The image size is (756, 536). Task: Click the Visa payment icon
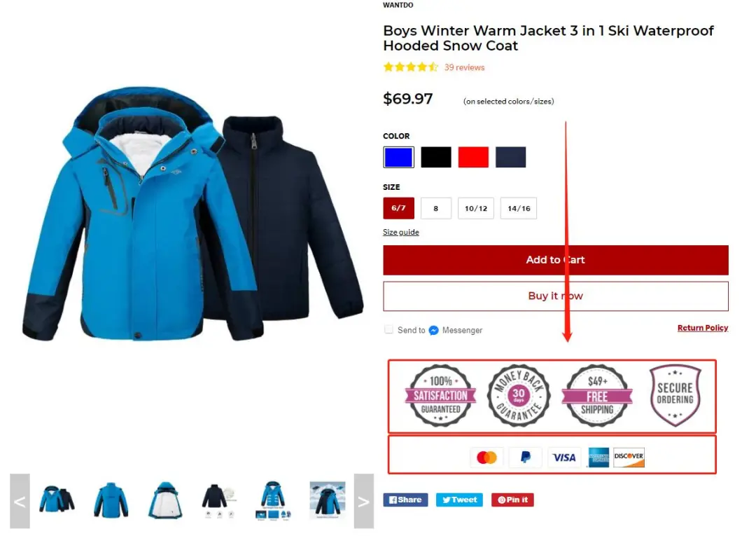click(x=564, y=457)
